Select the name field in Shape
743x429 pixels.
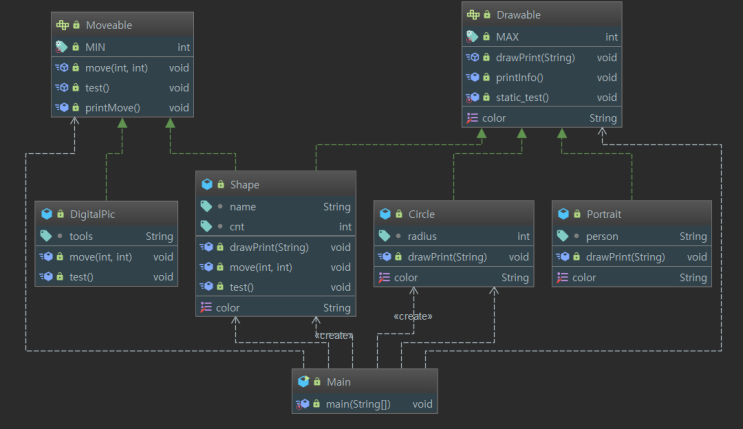(242, 207)
